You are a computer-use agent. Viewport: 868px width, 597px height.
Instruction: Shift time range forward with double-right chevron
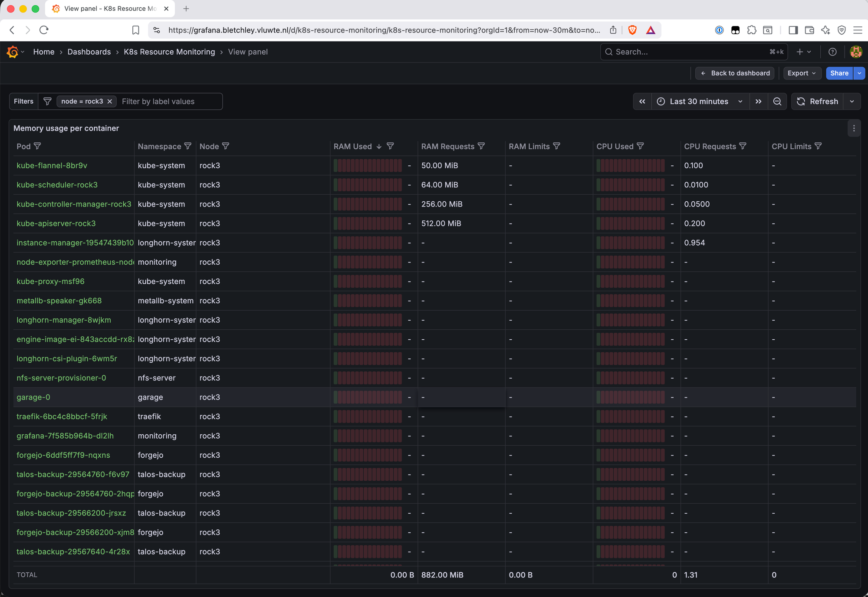(x=758, y=101)
